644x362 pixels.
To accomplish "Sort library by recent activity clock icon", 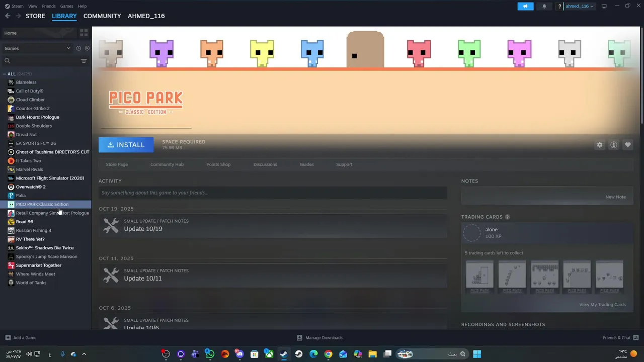I will point(78,48).
